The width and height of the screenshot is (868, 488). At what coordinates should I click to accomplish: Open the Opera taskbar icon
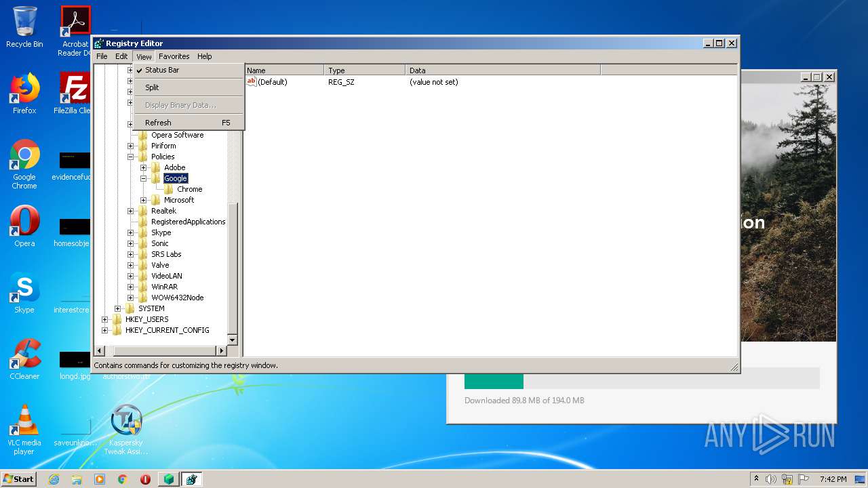point(145,479)
